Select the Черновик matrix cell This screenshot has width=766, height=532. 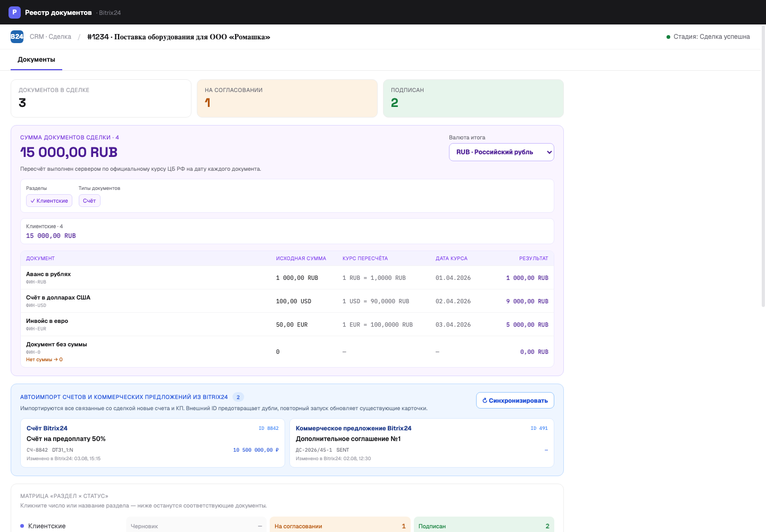[196, 526]
